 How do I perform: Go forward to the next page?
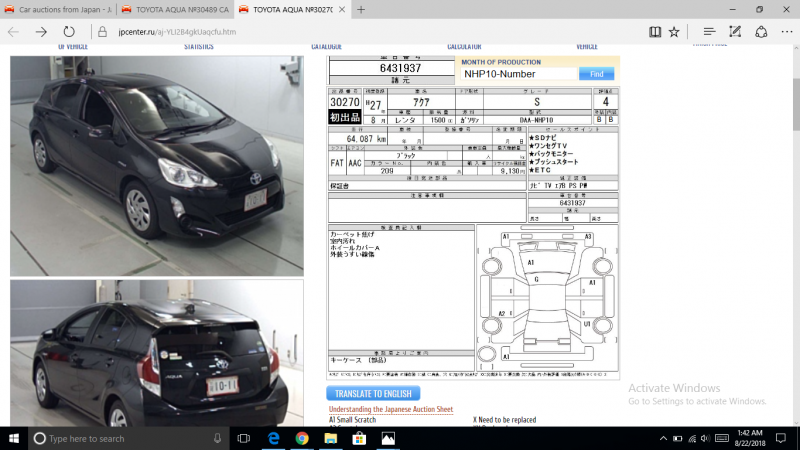pyautogui.click(x=41, y=32)
